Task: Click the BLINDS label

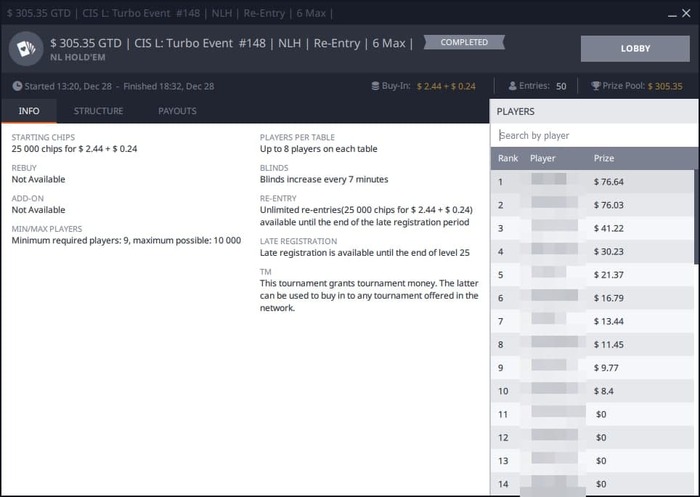Action: point(274,168)
